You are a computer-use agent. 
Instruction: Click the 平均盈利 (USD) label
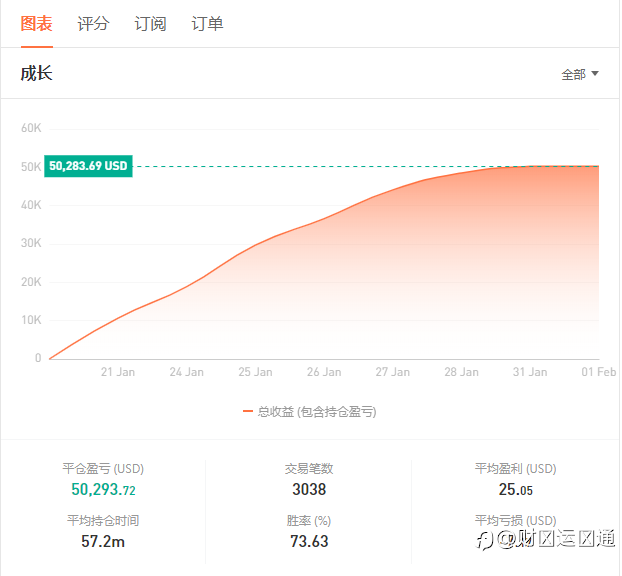[x=516, y=469]
